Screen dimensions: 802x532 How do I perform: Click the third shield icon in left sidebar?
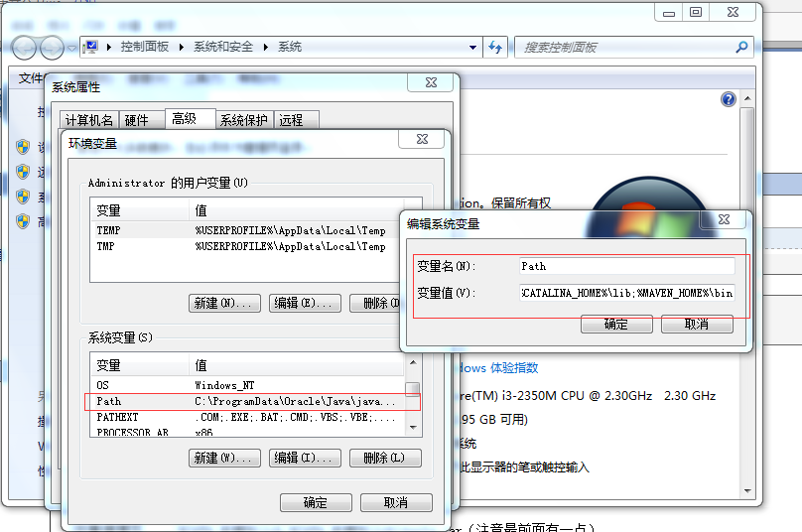coord(23,197)
